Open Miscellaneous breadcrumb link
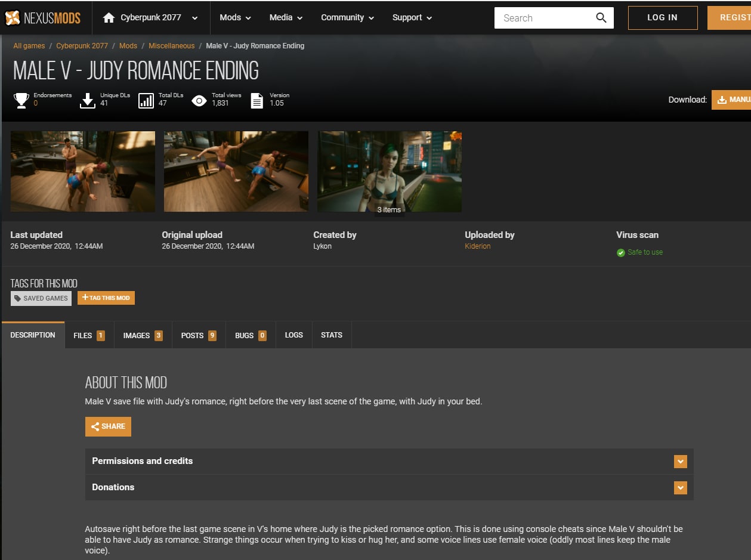This screenshot has height=560, width=751. 172,46
